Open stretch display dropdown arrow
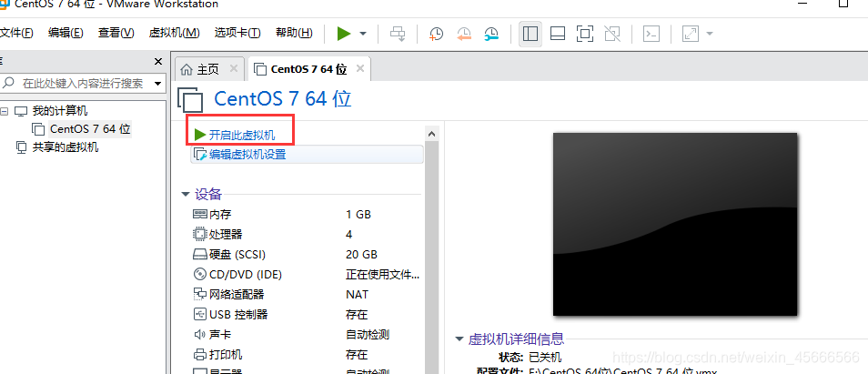Viewport: 868px width, 374px height. pyautogui.click(x=709, y=34)
